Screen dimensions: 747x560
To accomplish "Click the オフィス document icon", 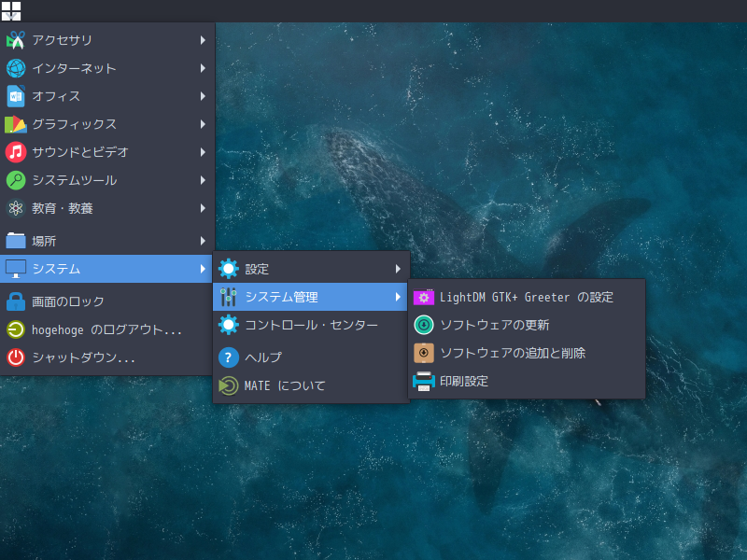I will click(15, 96).
